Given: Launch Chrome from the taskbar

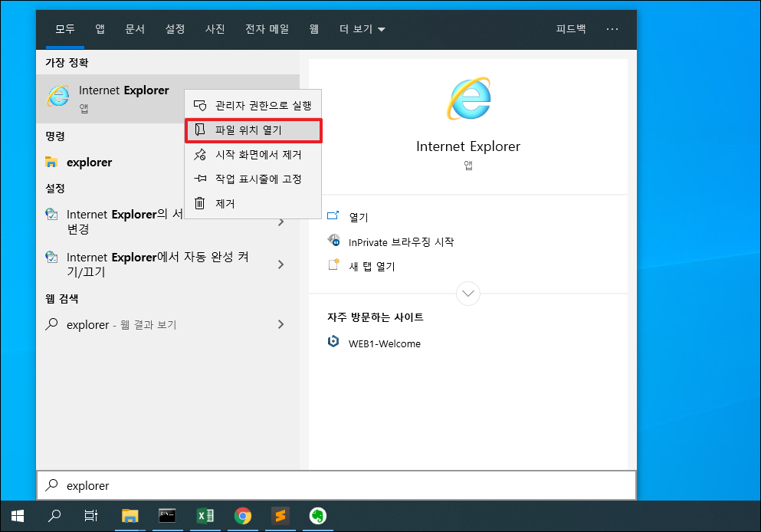Looking at the screenshot, I should 243,516.
